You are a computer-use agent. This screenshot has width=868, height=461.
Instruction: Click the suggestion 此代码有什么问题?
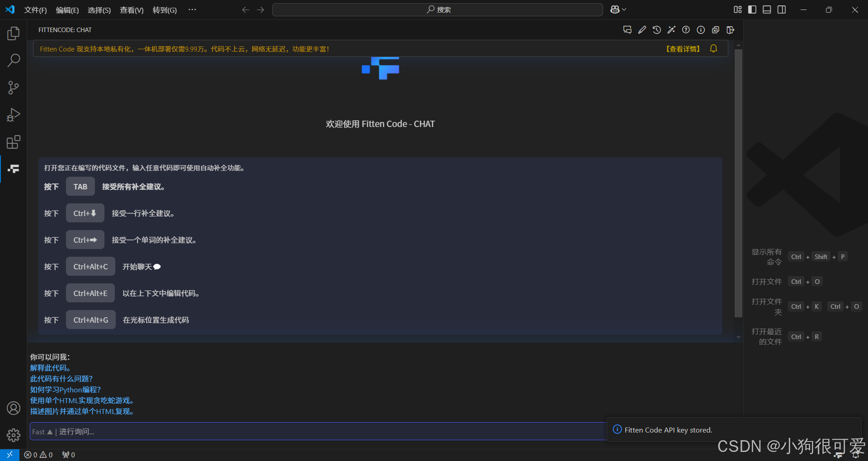pos(61,379)
